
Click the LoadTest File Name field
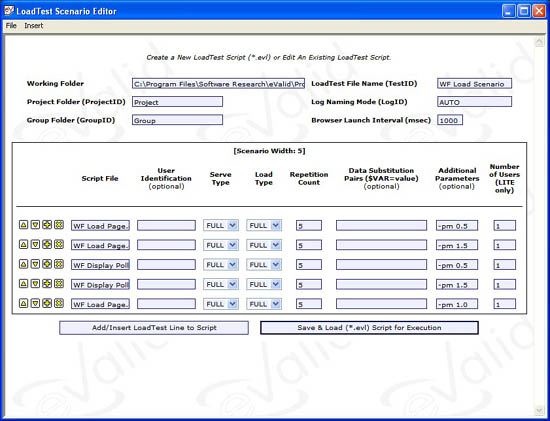[x=474, y=83]
